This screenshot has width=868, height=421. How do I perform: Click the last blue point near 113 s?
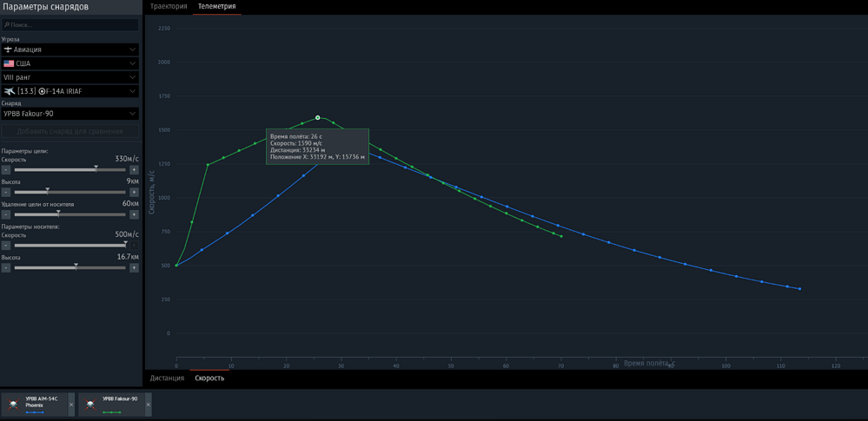[799, 289]
